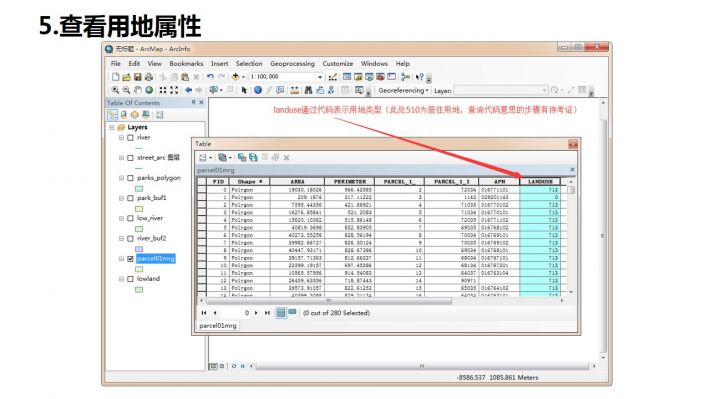Select the Pan hand tool
710x399 pixels.
click(x=138, y=90)
